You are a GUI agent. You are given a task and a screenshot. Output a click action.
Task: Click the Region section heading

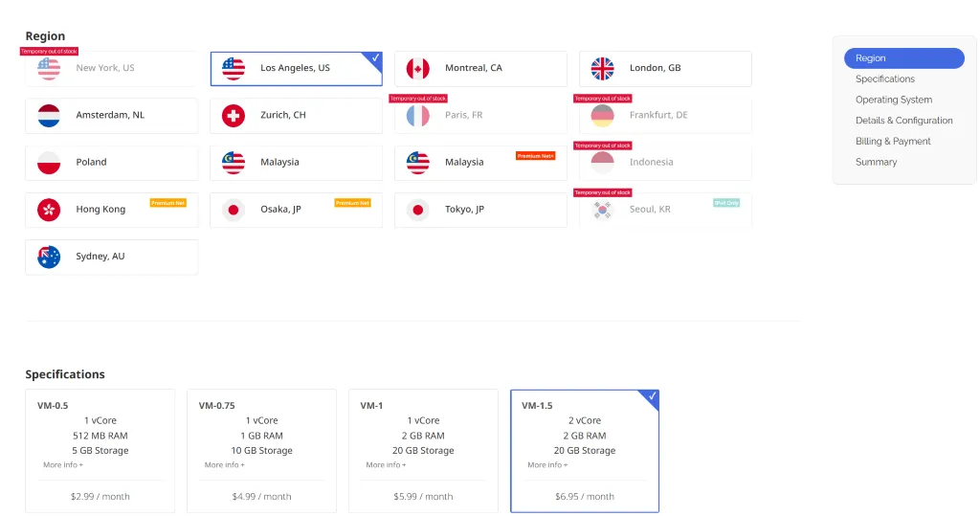pos(45,36)
